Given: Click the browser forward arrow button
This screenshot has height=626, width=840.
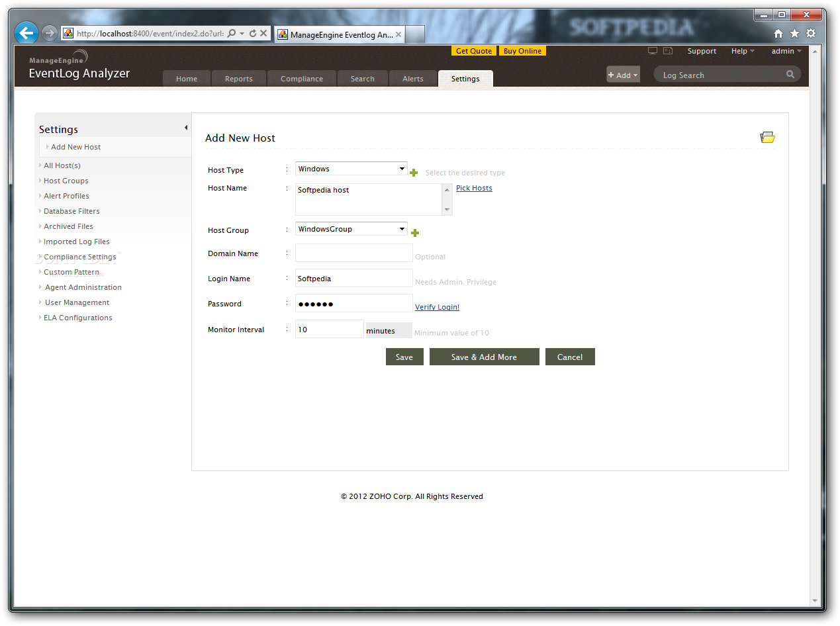Looking at the screenshot, I should pos(49,33).
